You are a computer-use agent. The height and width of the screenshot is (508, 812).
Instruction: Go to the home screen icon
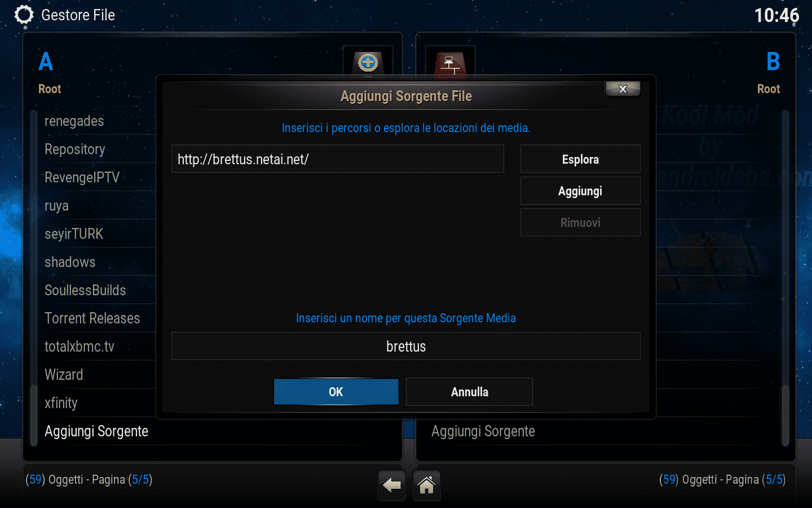pyautogui.click(x=426, y=485)
